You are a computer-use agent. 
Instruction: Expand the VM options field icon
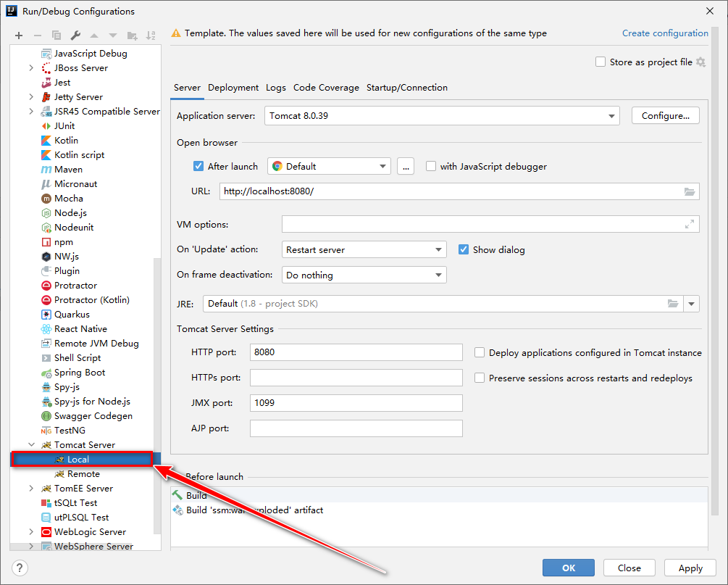pos(690,225)
